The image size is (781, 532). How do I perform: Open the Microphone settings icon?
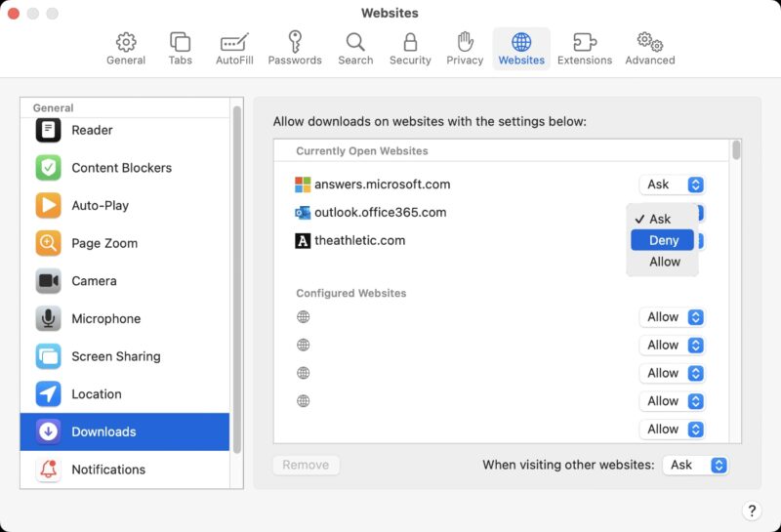pos(49,319)
